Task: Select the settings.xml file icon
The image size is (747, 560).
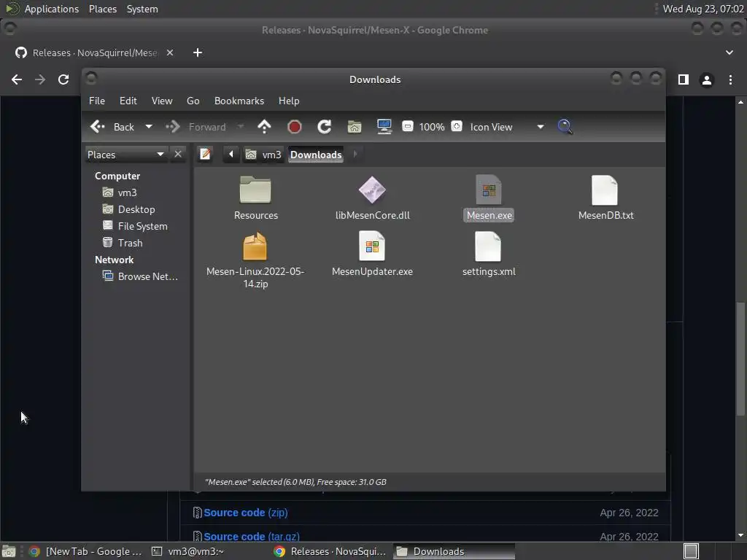Action: pos(488,246)
